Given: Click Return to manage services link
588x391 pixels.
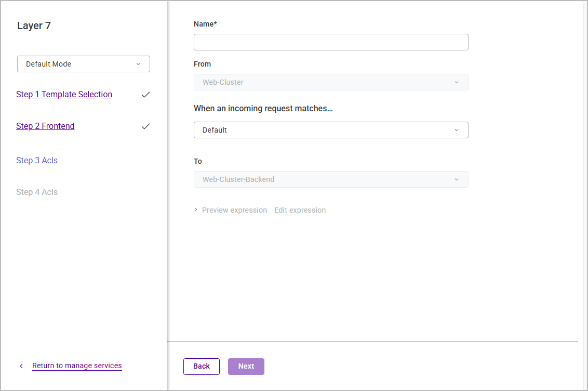Looking at the screenshot, I should coord(77,366).
